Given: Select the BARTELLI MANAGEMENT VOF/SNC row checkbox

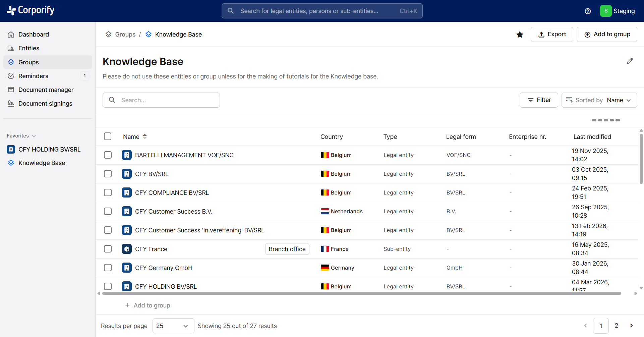Looking at the screenshot, I should coord(108,155).
